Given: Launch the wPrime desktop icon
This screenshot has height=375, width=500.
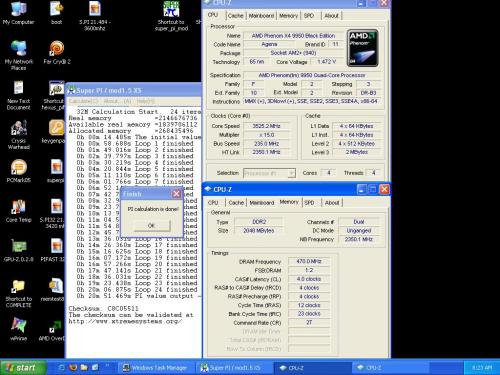Looking at the screenshot, I should click(x=19, y=330).
